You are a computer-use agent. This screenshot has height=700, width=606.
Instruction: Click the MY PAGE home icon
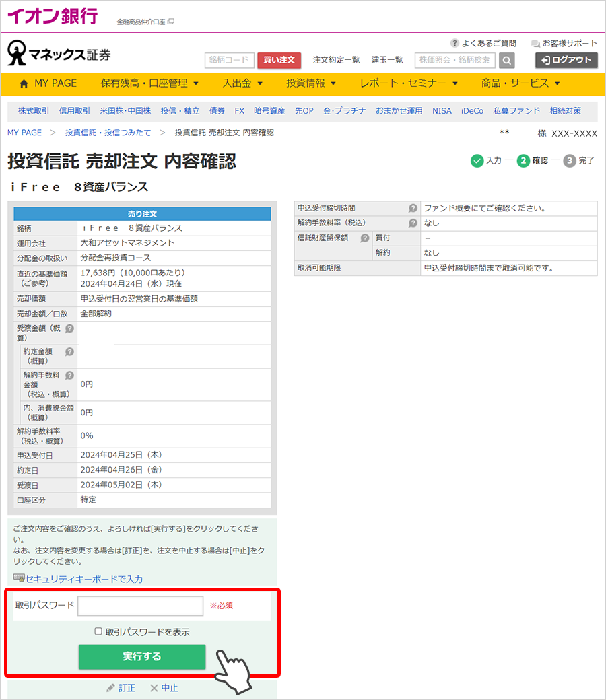[24, 83]
